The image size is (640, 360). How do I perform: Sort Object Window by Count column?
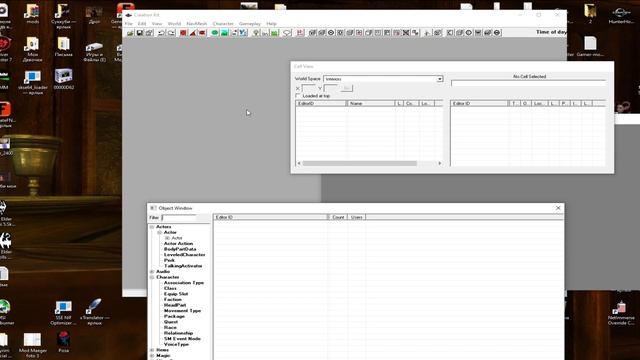pyautogui.click(x=338, y=217)
